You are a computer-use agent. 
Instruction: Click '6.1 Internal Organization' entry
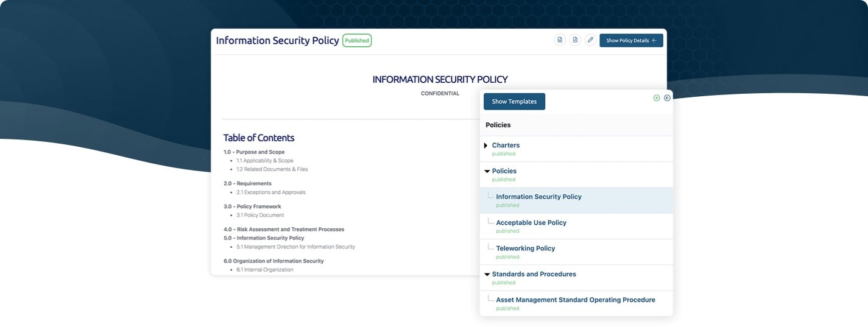click(x=265, y=270)
